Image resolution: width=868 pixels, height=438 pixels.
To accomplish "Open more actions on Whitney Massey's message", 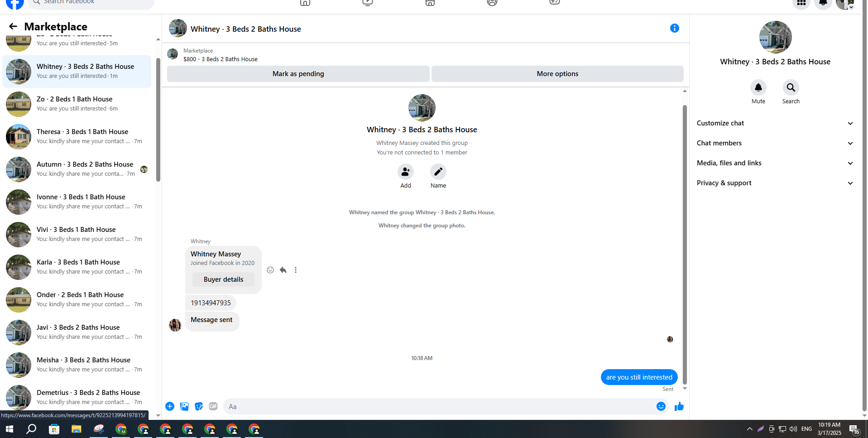I will tap(296, 270).
